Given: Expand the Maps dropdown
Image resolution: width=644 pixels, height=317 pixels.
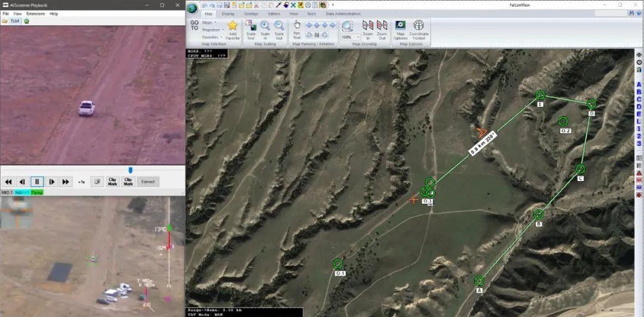Looking at the screenshot, I should click(x=209, y=22).
